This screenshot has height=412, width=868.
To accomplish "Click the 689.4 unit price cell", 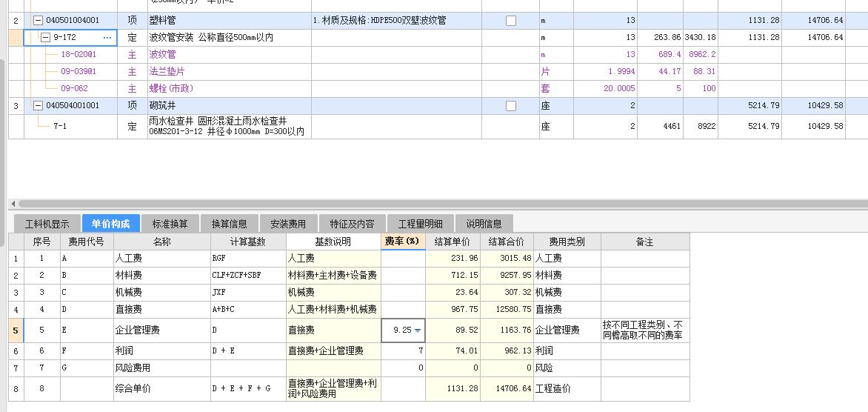I will pyautogui.click(x=660, y=54).
